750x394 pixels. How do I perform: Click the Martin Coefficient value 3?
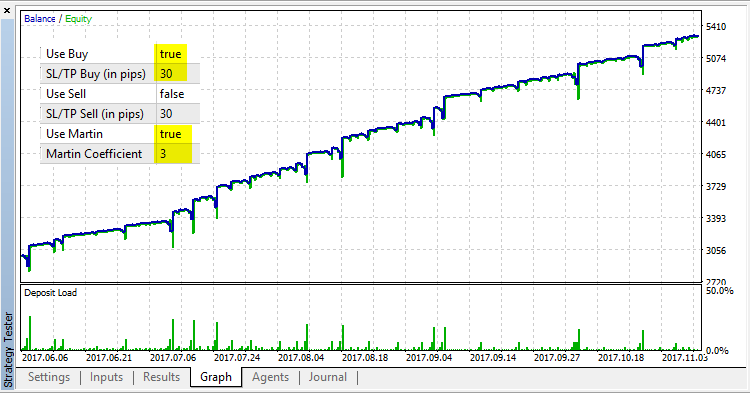point(163,154)
